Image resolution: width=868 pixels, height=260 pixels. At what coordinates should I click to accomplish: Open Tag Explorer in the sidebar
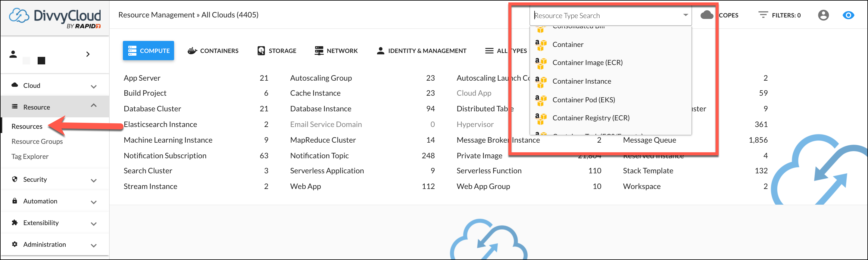click(30, 156)
